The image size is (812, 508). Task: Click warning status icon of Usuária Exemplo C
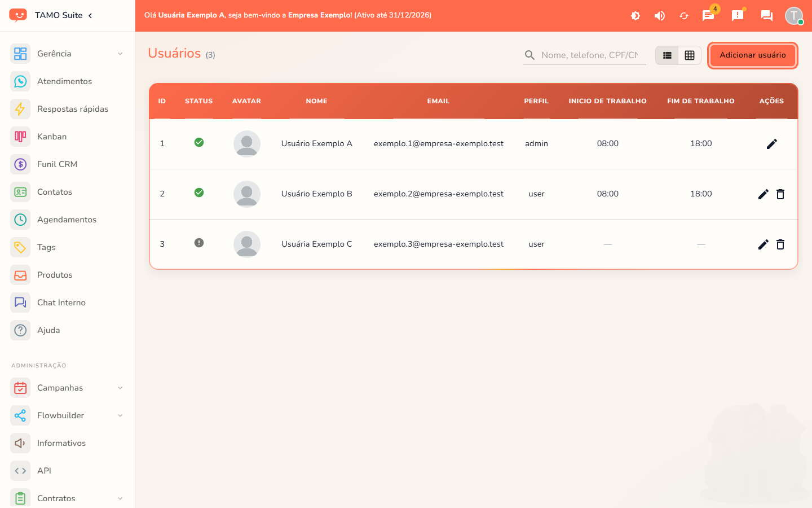tap(199, 243)
